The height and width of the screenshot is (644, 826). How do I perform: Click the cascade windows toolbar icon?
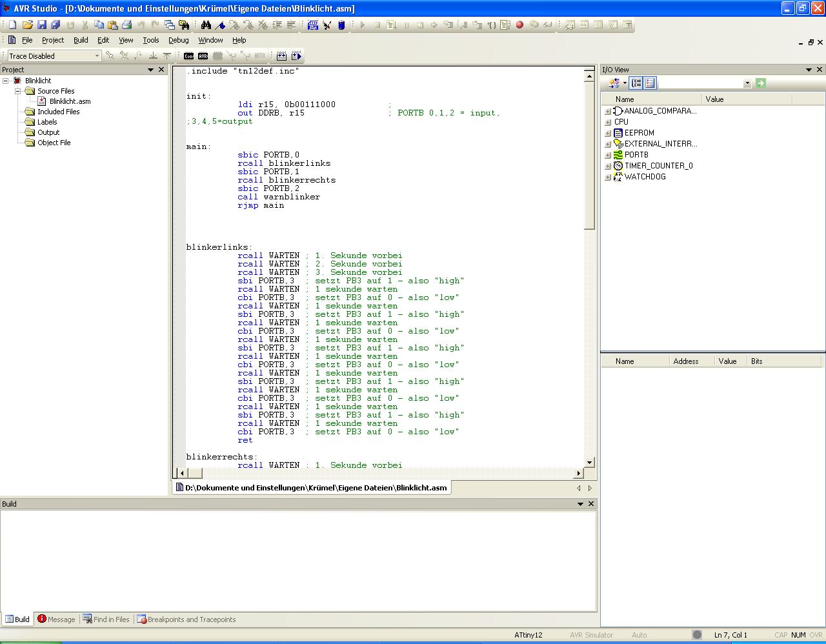pyautogui.click(x=170, y=25)
